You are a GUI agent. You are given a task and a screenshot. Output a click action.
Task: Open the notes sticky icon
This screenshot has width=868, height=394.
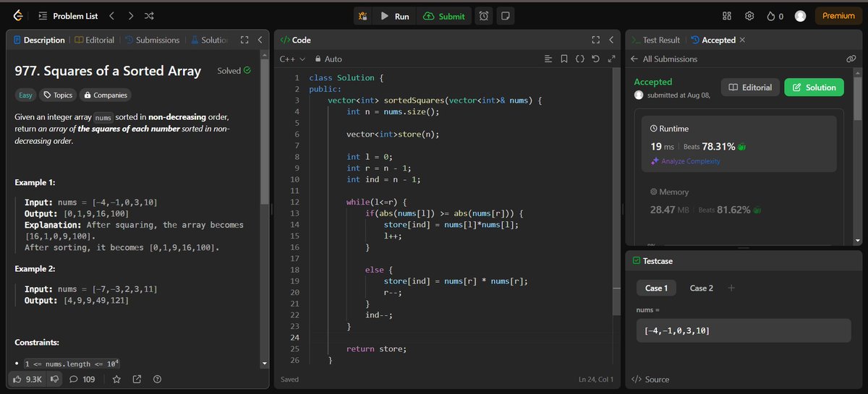coord(506,16)
